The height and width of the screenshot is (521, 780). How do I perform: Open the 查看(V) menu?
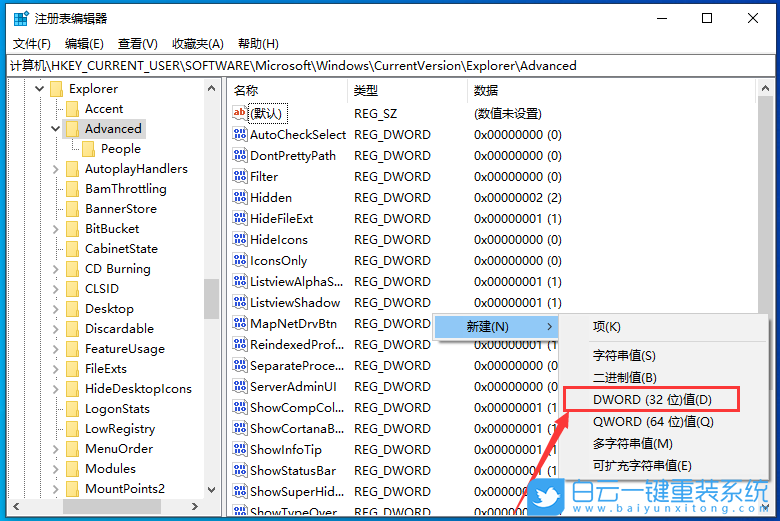(138, 44)
